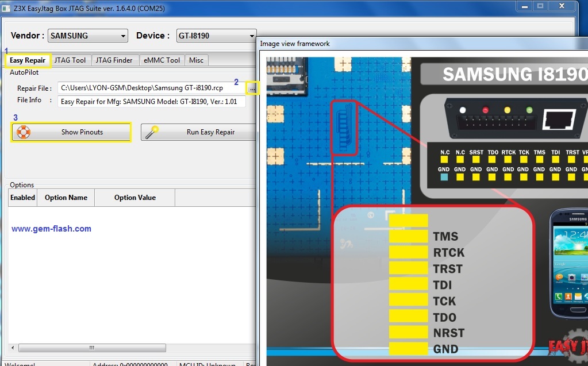Maximize the Z3X EasyJtag window
Screen dimensions: 588x366
540,6
